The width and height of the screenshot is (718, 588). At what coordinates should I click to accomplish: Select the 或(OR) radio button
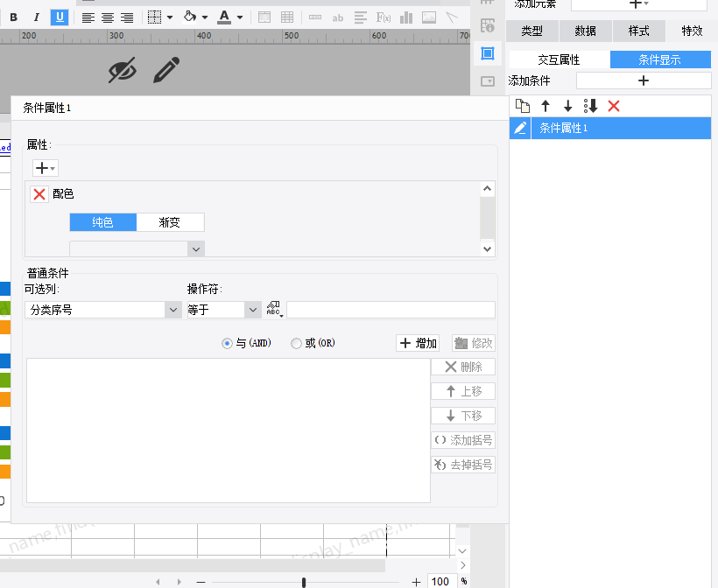click(296, 343)
